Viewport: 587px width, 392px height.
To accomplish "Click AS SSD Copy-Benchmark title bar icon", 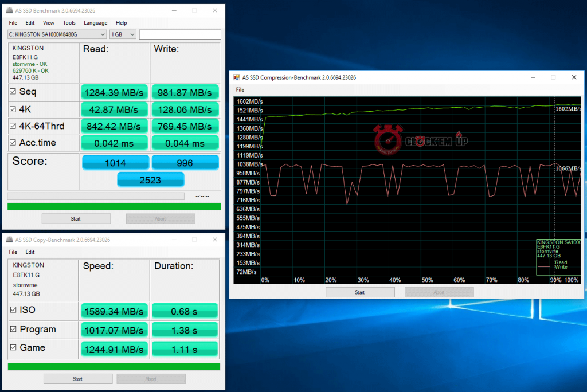I will [x=10, y=240].
